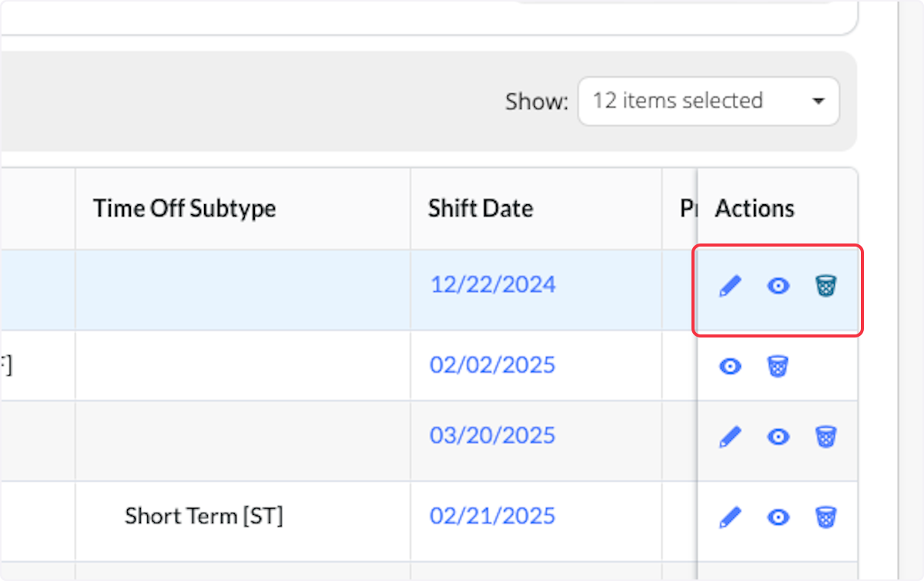The width and height of the screenshot is (924, 581).
Task: Edit the 12/22/2024 shift row
Action: coord(730,287)
